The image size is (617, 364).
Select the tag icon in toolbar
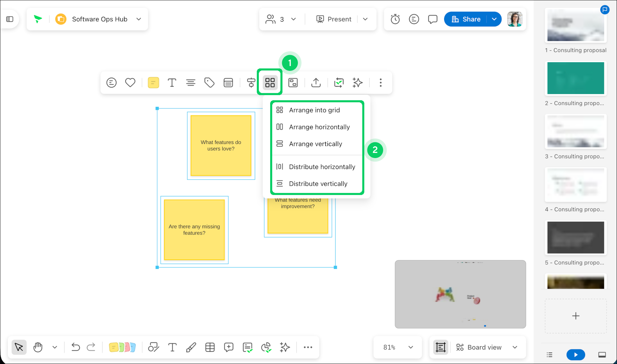click(x=209, y=82)
